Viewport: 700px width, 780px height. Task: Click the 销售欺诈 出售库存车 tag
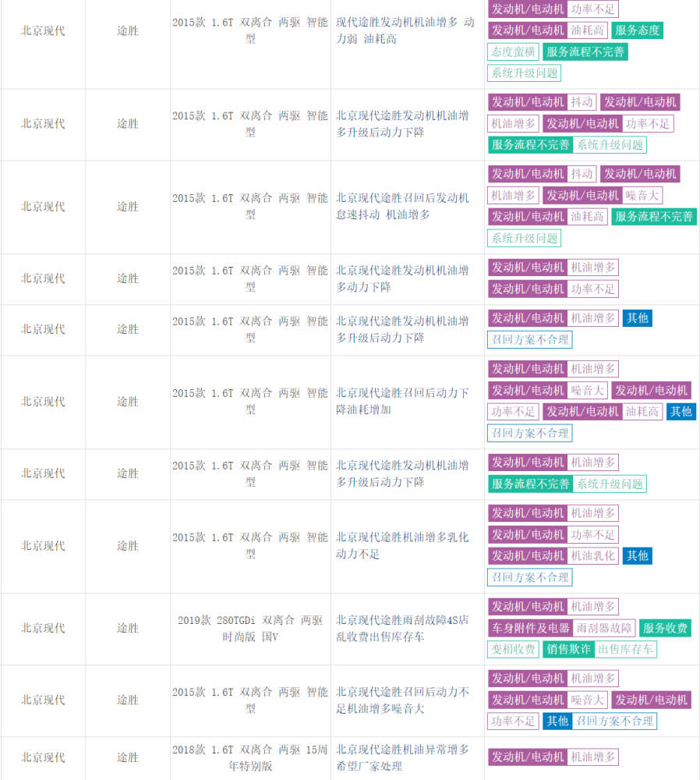tap(600, 650)
